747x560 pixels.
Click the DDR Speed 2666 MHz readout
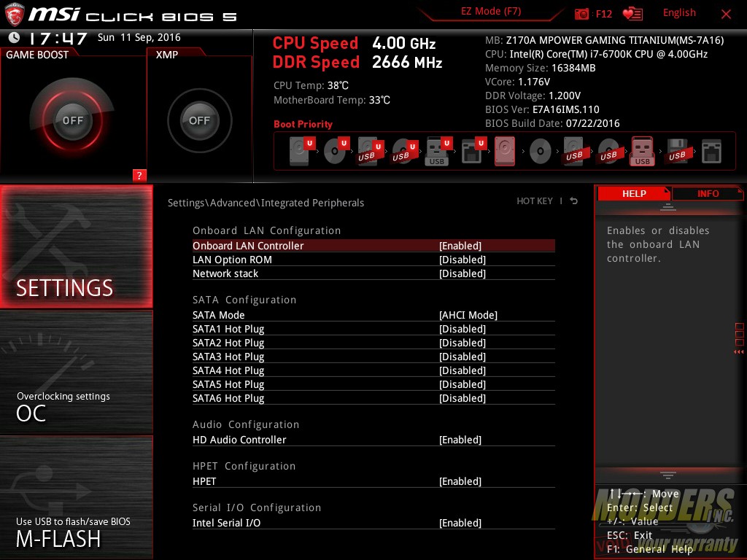357,63
